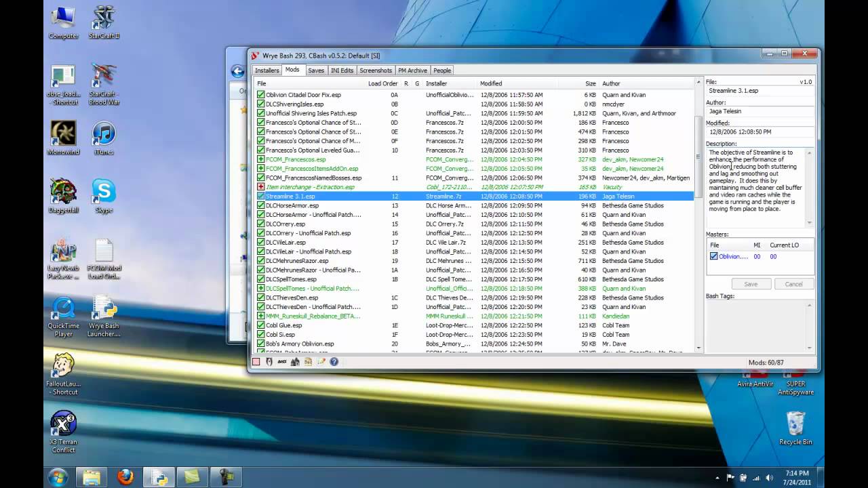The height and width of the screenshot is (488, 868).
Task: Sort mods by Load Order column
Action: [x=383, y=83]
